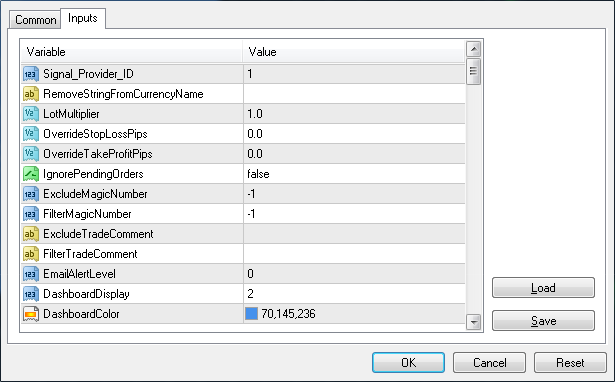
Task: Select the OverrideTakeProfitPips value 0.0
Action: click(354, 154)
